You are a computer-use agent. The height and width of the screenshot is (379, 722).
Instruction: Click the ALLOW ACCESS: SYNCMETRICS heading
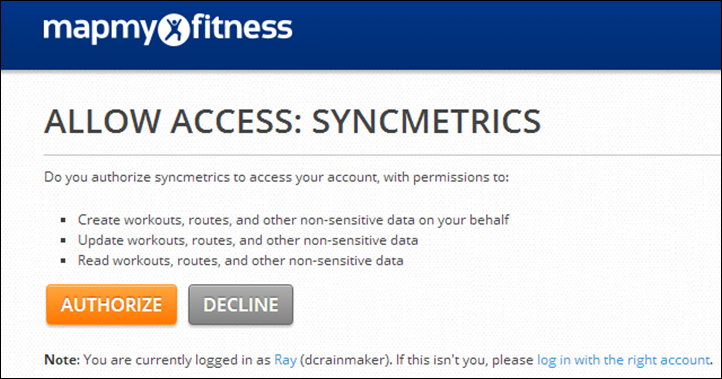tap(292, 122)
